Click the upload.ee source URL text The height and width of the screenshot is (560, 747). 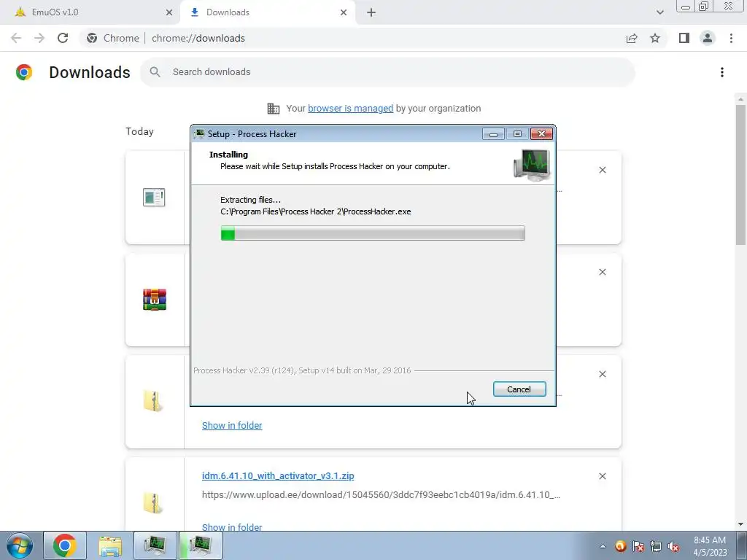click(x=381, y=495)
